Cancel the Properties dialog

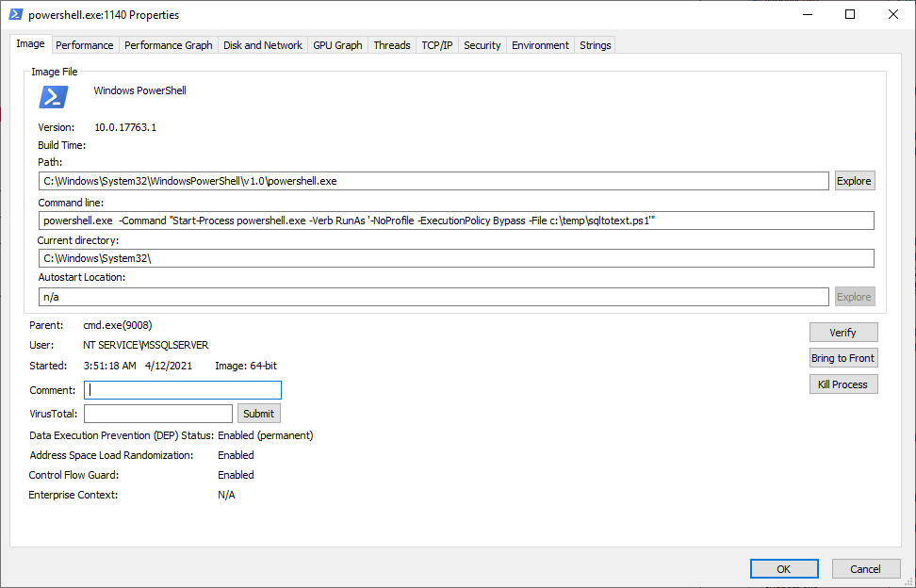coord(865,569)
